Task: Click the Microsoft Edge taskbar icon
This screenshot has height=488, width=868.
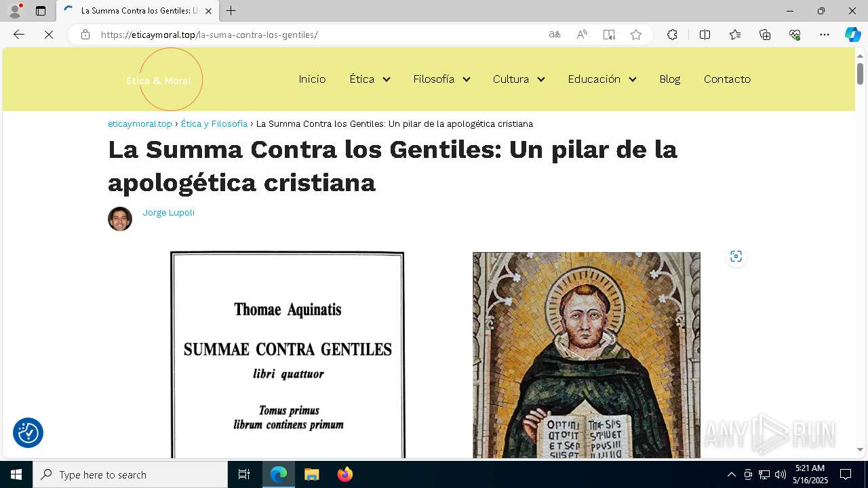Action: [279, 474]
